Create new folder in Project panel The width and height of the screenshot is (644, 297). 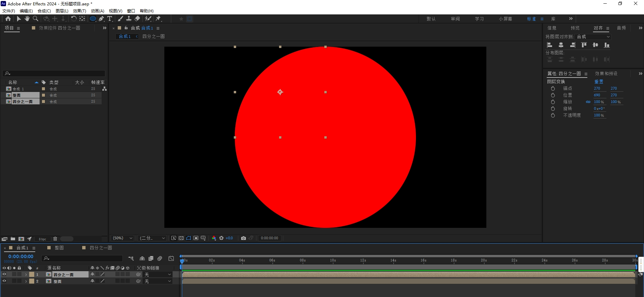[13, 239]
